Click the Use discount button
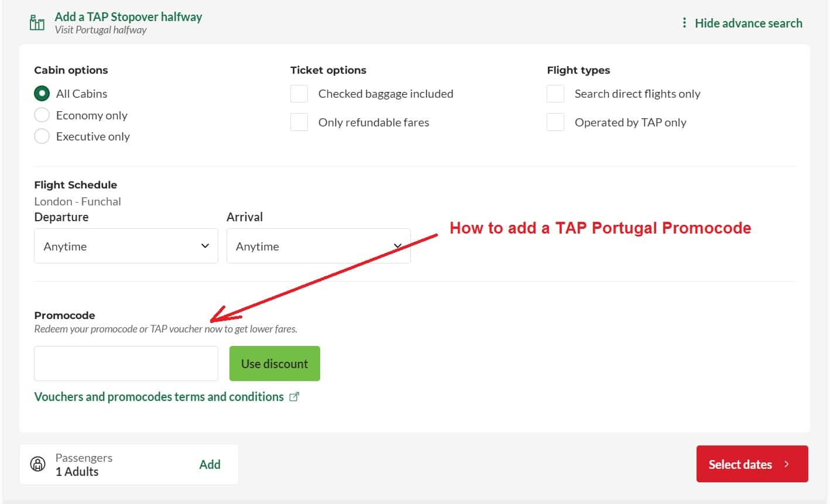 pos(275,363)
